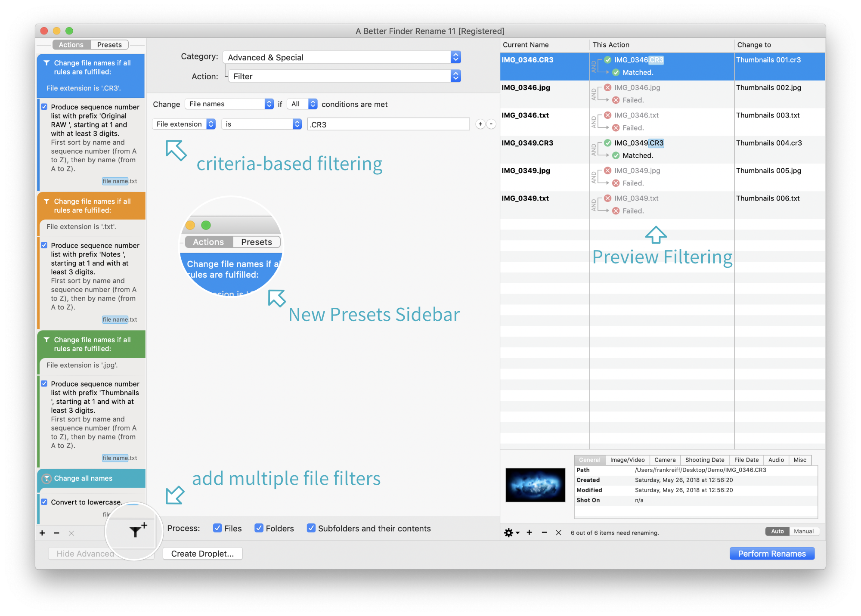Click the Perform Renames button
Viewport: 861px width, 616px height.
pos(771,554)
